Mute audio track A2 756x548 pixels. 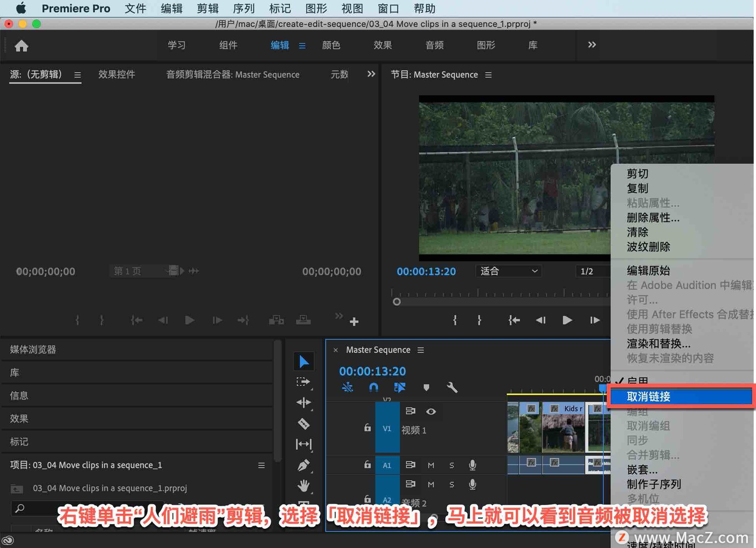tap(431, 485)
